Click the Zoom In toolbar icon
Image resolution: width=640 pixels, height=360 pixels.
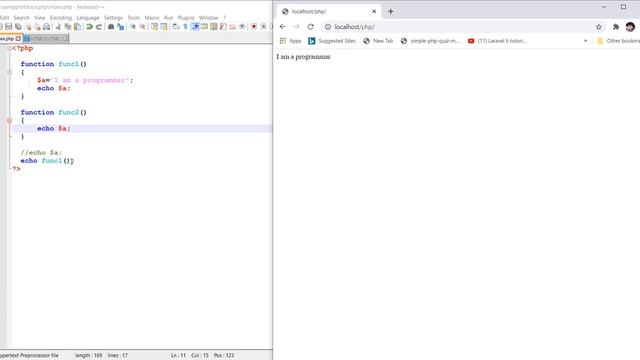click(133, 27)
